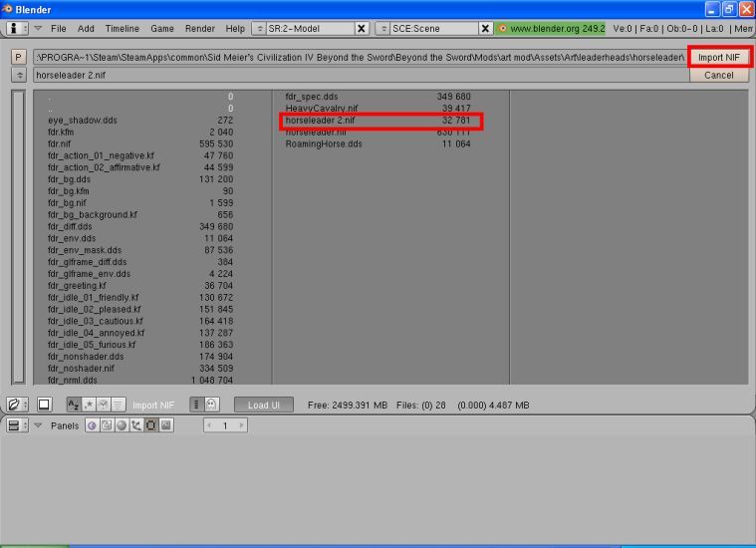Sort files alphabetically with the AZ icon
Viewport: 756px width, 548px height.
(x=74, y=405)
